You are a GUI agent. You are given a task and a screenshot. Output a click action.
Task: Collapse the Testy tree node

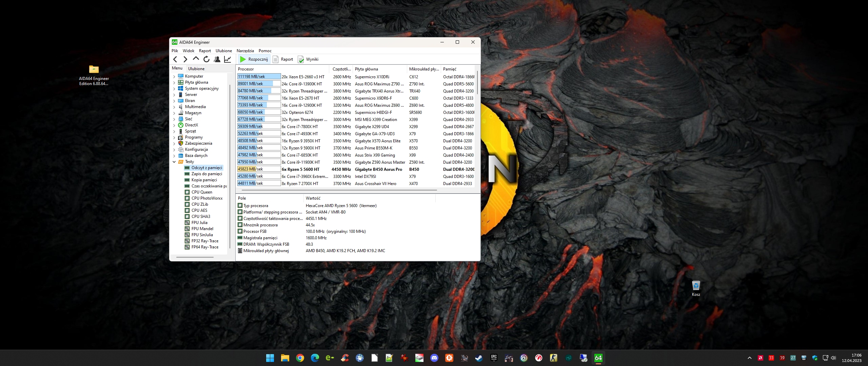pos(174,162)
